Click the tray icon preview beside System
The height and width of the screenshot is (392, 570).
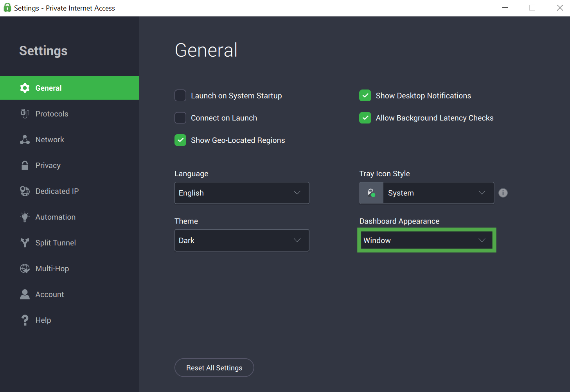pos(371,193)
